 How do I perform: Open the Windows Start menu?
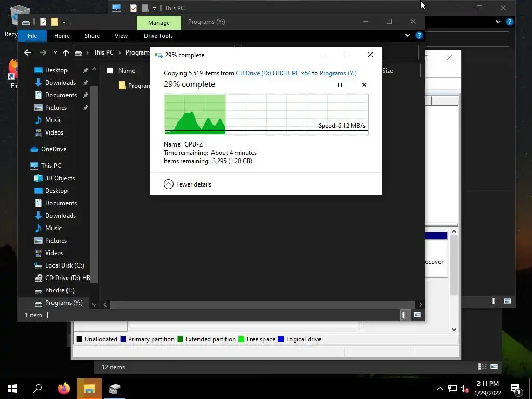pyautogui.click(x=12, y=389)
